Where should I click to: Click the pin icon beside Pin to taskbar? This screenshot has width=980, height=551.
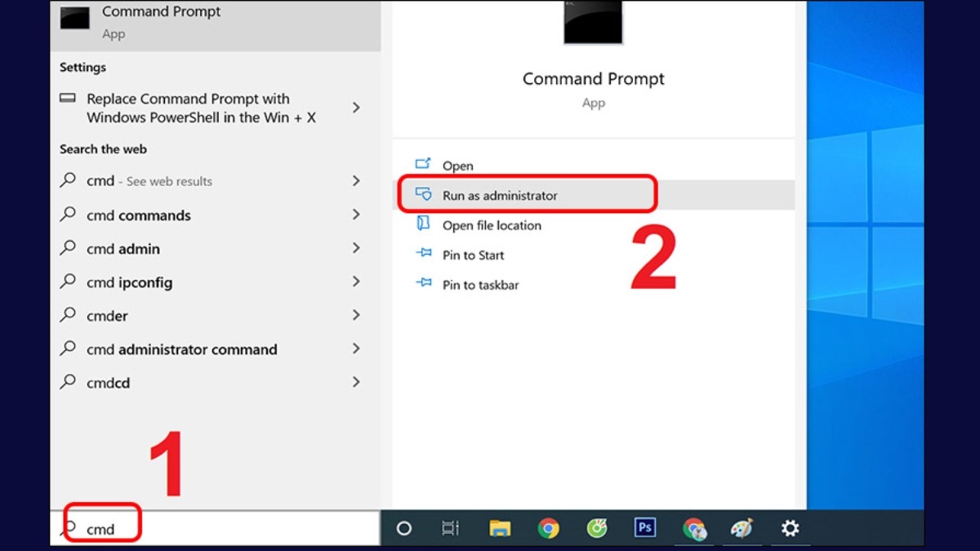pos(423,283)
